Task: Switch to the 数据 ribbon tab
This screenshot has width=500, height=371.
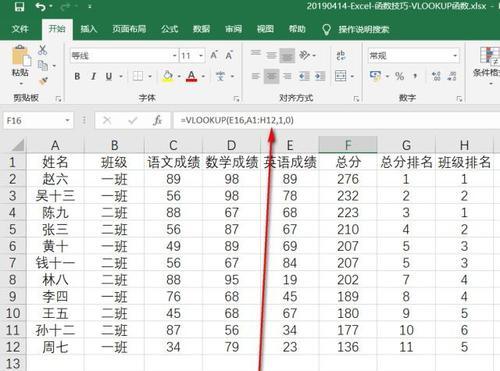Action: click(x=201, y=29)
